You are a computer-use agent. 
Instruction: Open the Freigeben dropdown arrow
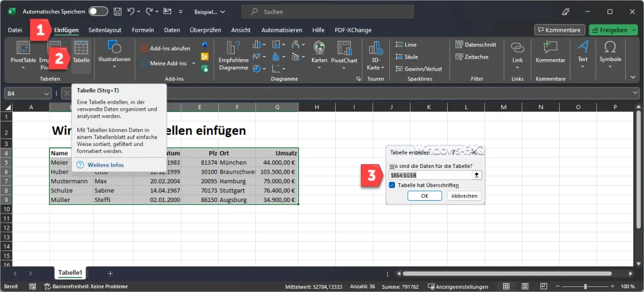click(x=633, y=30)
